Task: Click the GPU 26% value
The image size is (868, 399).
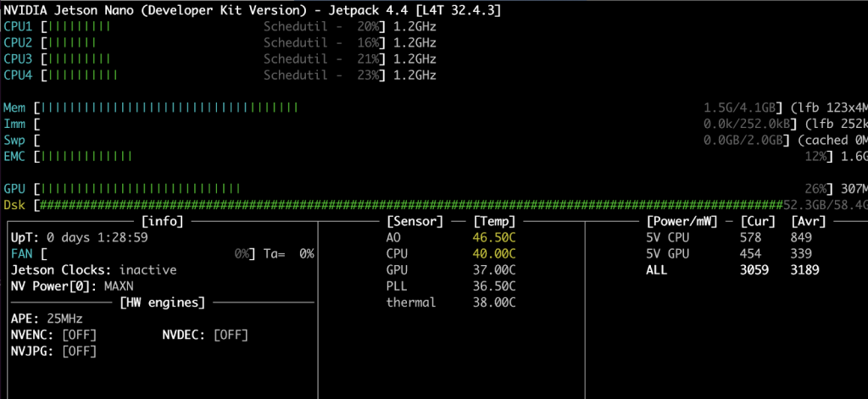Action: click(x=815, y=189)
